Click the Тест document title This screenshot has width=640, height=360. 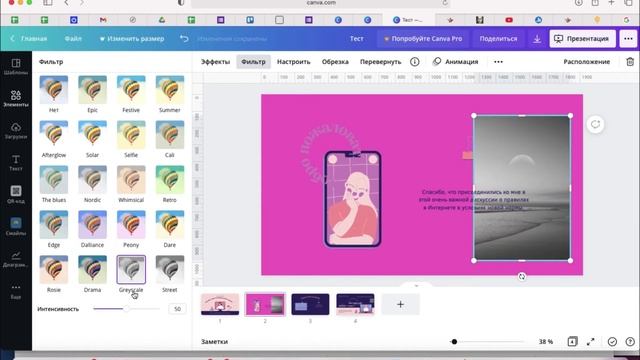point(356,39)
